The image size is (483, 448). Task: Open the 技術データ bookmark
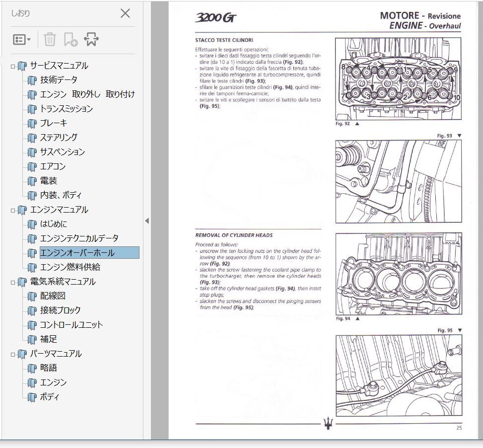[x=59, y=80]
